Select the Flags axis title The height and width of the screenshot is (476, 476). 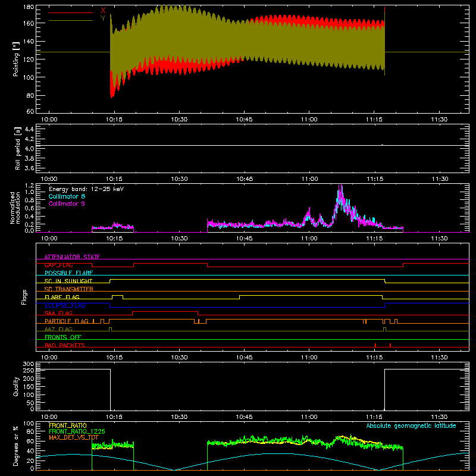coord(24,297)
